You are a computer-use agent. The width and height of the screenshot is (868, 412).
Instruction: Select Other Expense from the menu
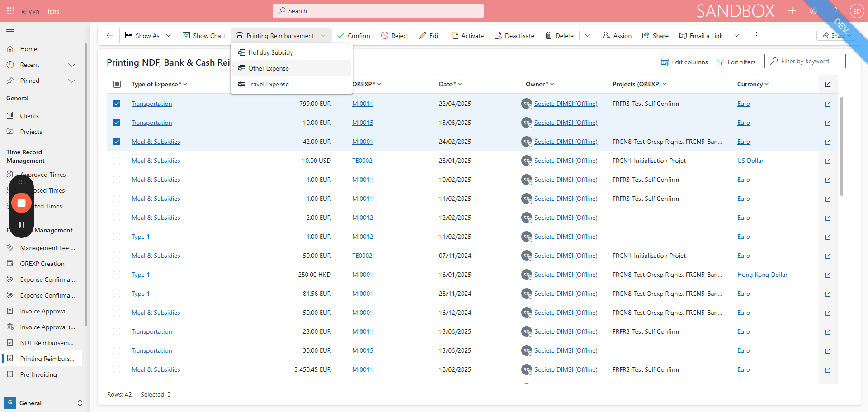[292, 68]
